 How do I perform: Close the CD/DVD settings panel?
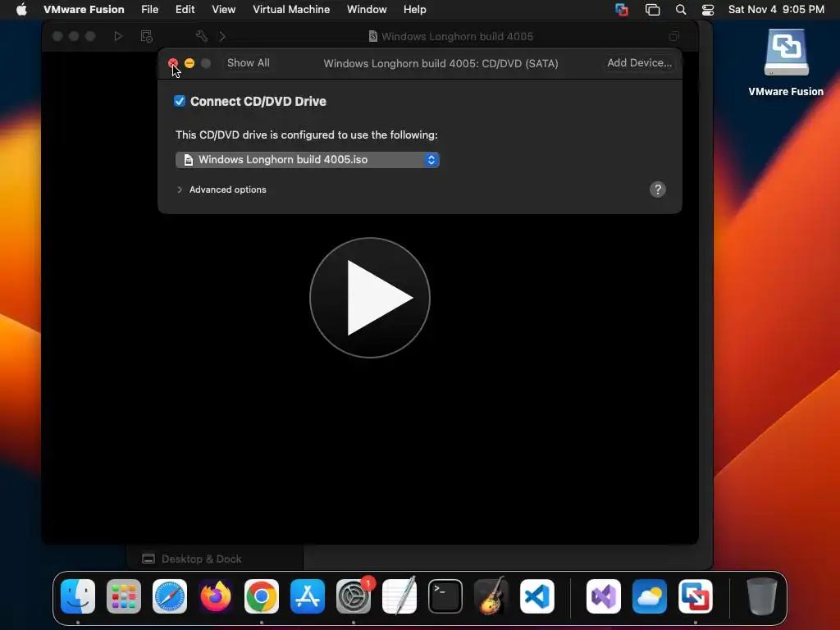coord(173,63)
